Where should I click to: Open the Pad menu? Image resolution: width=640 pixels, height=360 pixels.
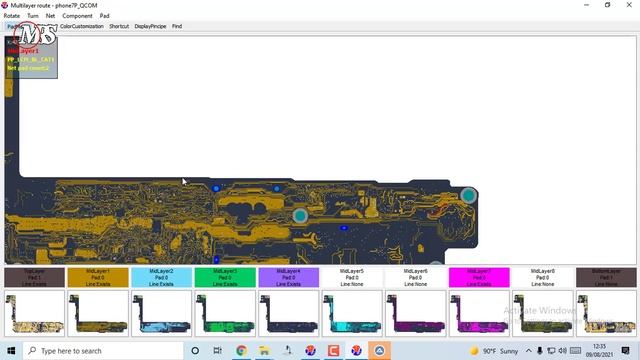(x=104, y=16)
